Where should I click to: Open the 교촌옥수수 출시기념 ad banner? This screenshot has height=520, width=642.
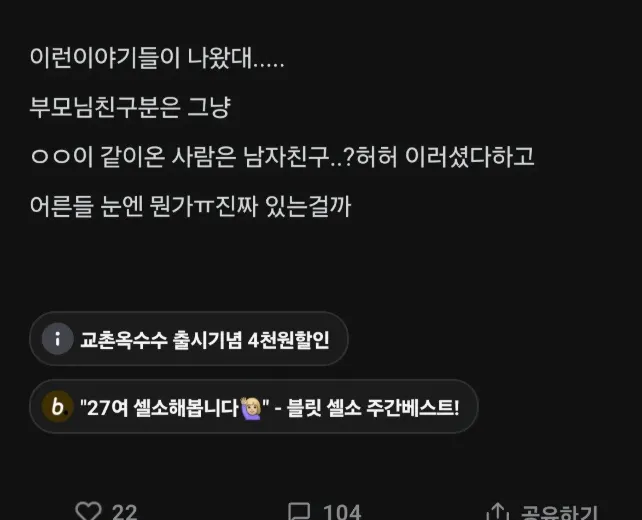[x=189, y=339]
